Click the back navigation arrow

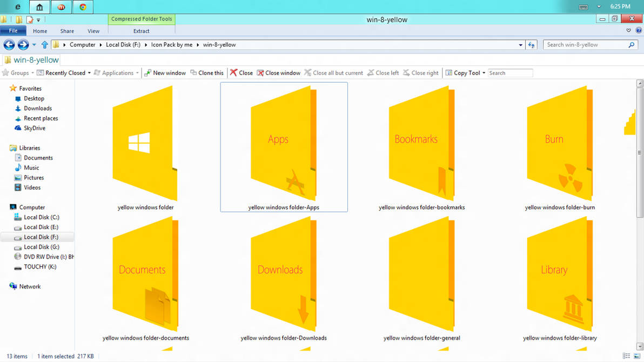pyautogui.click(x=9, y=45)
